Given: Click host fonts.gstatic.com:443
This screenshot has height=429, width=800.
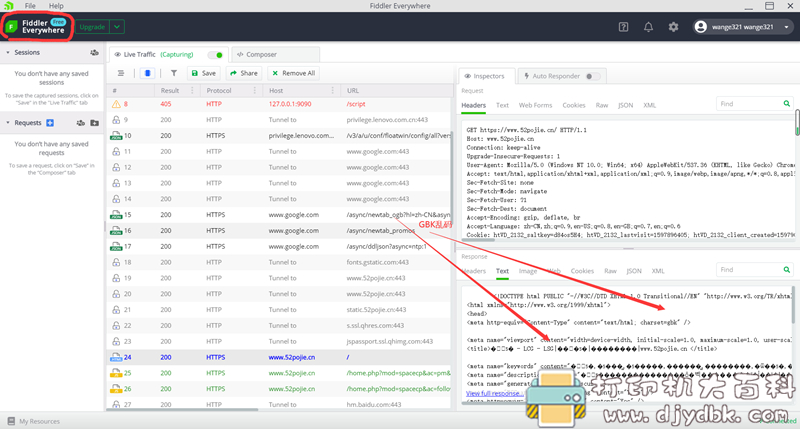Looking at the screenshot, I should (378, 262).
